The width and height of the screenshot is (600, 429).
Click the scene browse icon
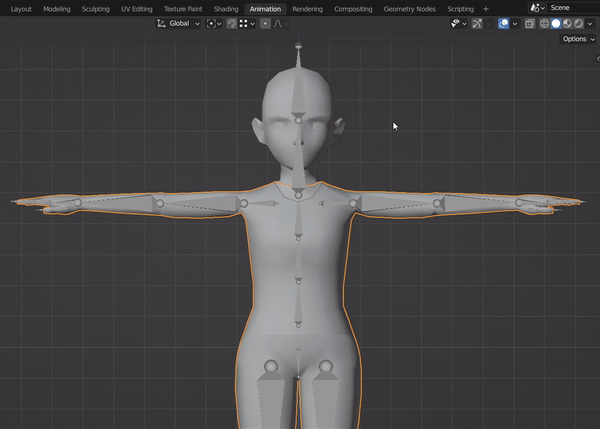[x=535, y=8]
